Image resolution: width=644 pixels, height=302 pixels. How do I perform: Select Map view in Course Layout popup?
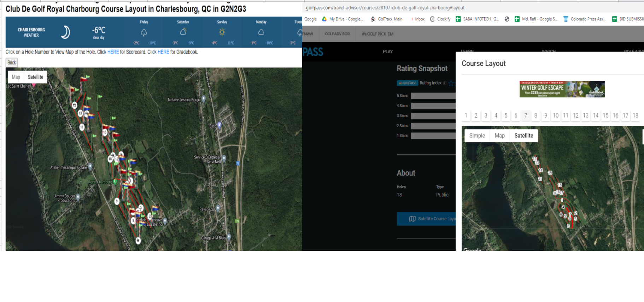coord(499,136)
